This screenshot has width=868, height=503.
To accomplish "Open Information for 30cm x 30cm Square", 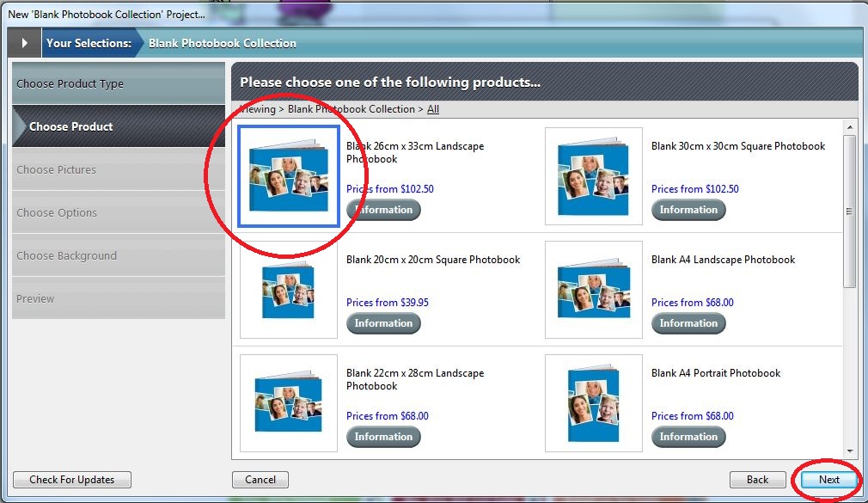I will click(688, 210).
